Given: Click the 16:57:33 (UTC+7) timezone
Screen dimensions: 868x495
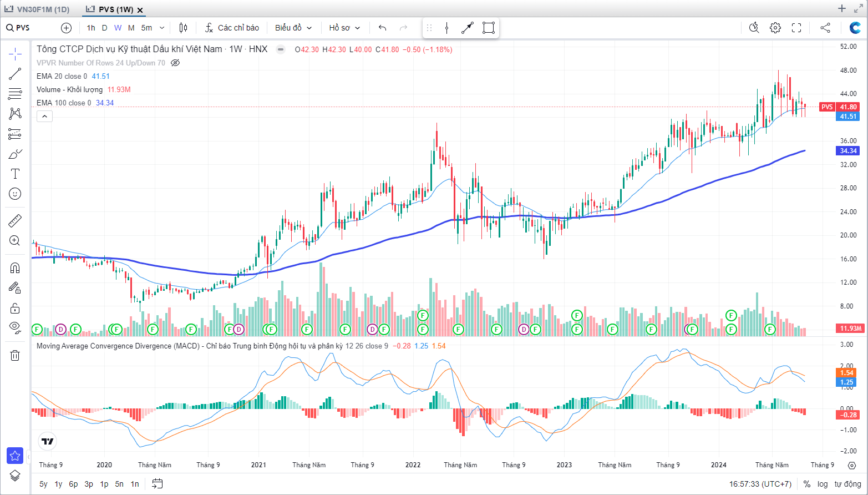Looking at the screenshot, I should pos(760,484).
